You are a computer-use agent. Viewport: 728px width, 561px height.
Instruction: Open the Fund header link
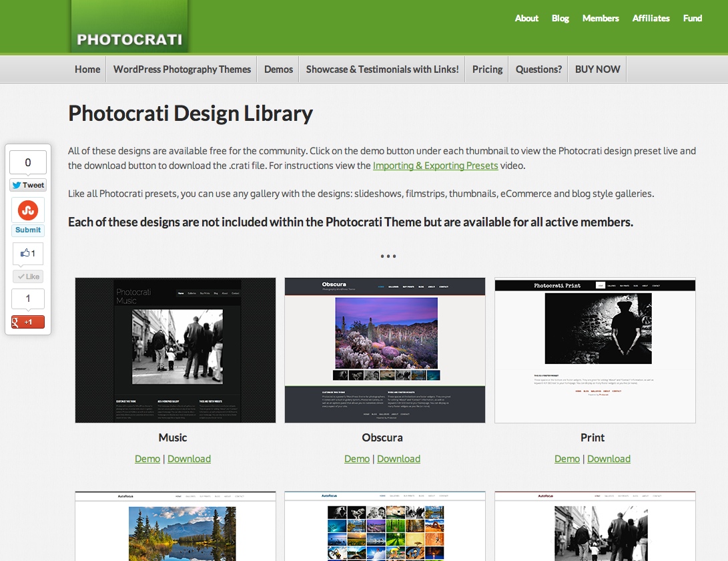(x=692, y=18)
